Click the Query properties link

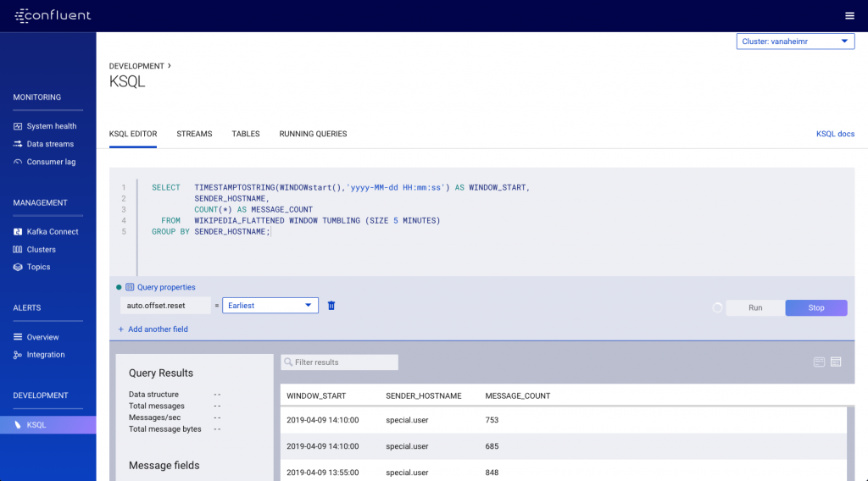pyautogui.click(x=166, y=287)
